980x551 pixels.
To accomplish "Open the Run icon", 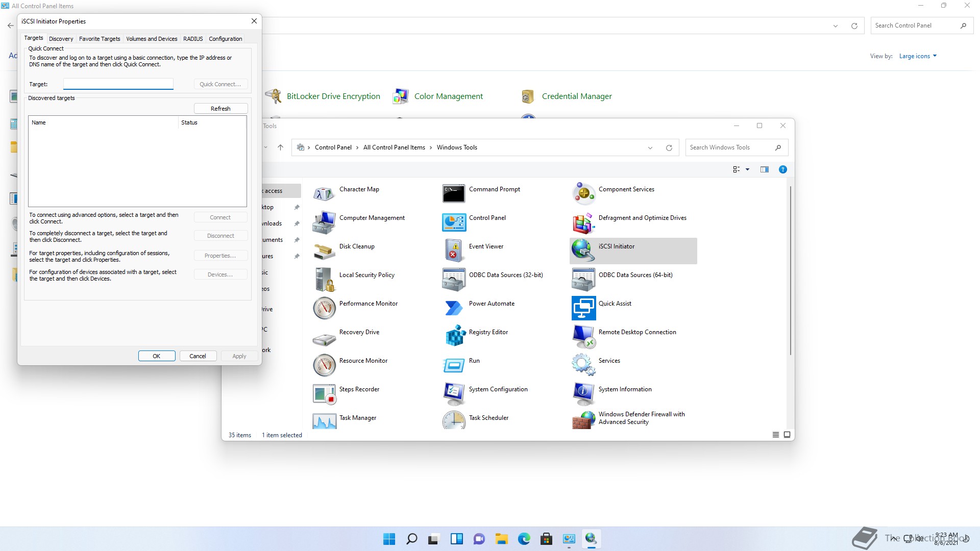I will coord(454,365).
